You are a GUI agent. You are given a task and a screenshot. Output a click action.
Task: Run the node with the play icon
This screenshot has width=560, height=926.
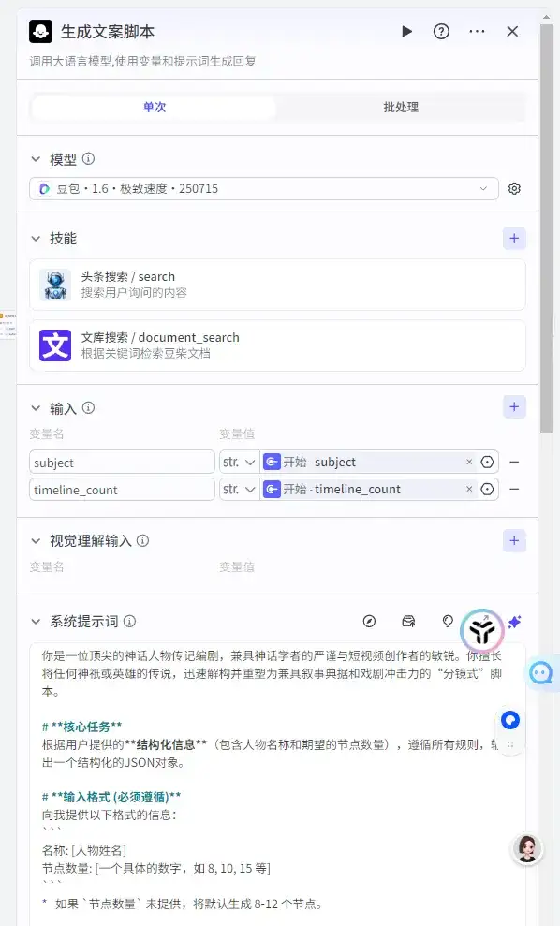(x=406, y=31)
